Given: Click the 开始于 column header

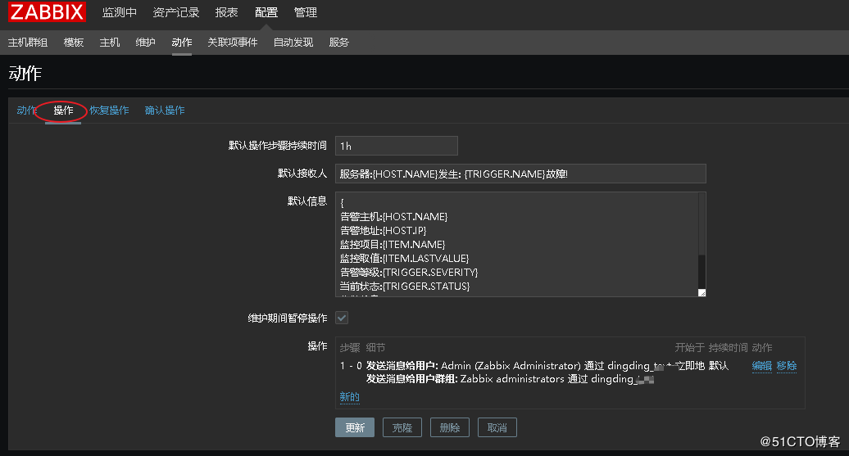Looking at the screenshot, I should click(x=689, y=348).
